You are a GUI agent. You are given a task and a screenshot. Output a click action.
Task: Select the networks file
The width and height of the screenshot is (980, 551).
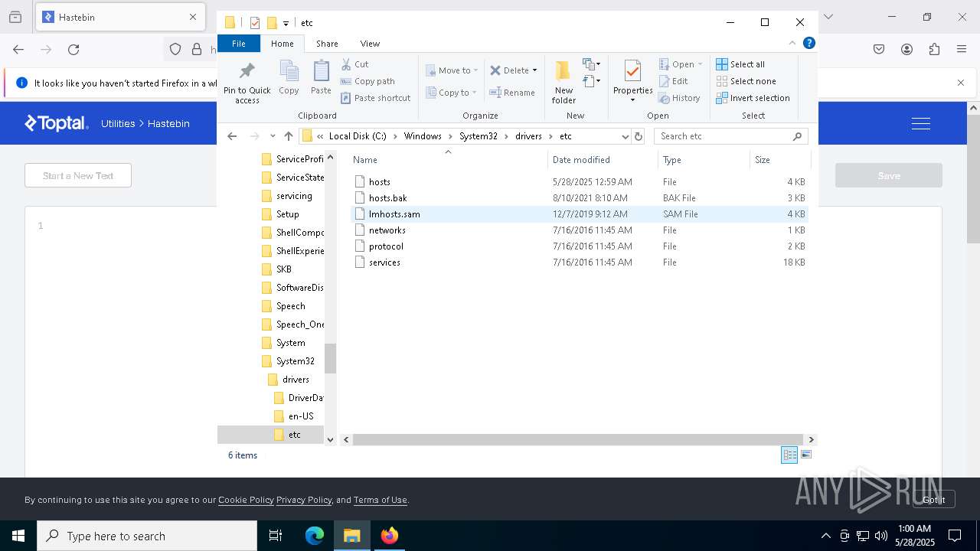(580, 230)
